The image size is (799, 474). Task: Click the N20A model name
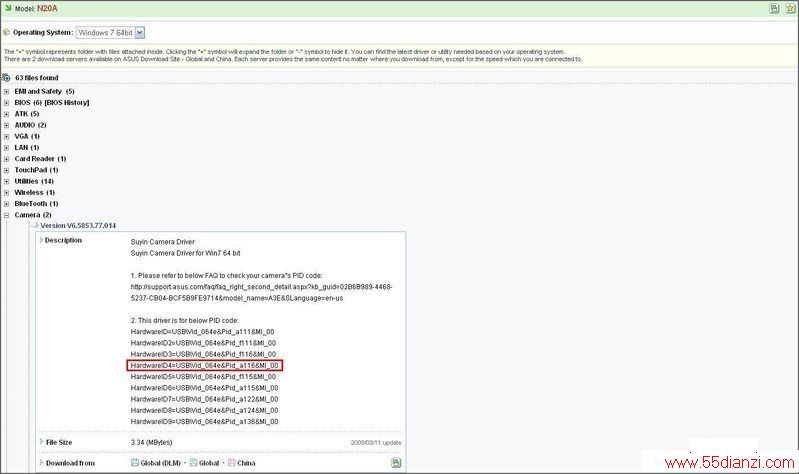47,8
